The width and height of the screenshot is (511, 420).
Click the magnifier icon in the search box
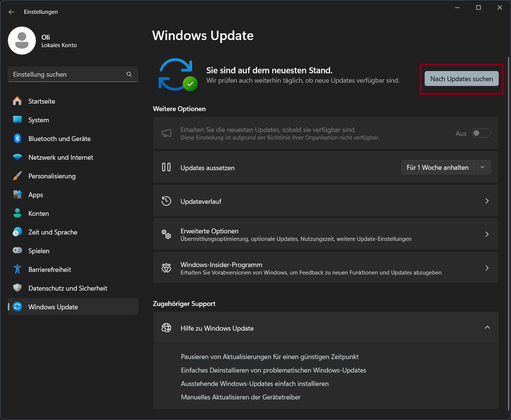129,74
